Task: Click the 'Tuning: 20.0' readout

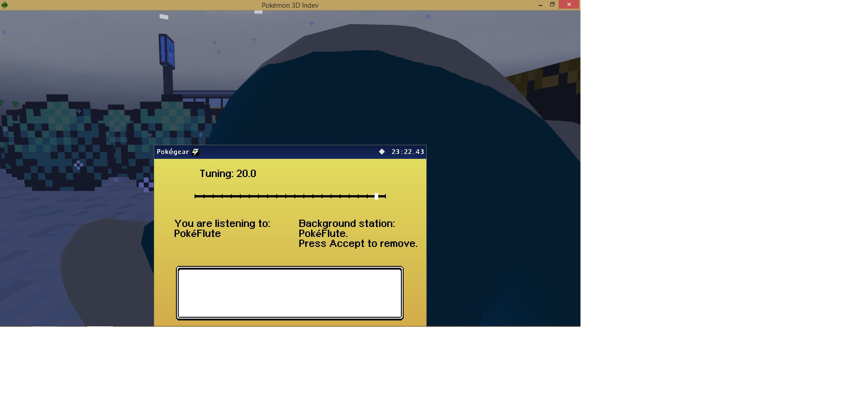Action: (x=228, y=174)
